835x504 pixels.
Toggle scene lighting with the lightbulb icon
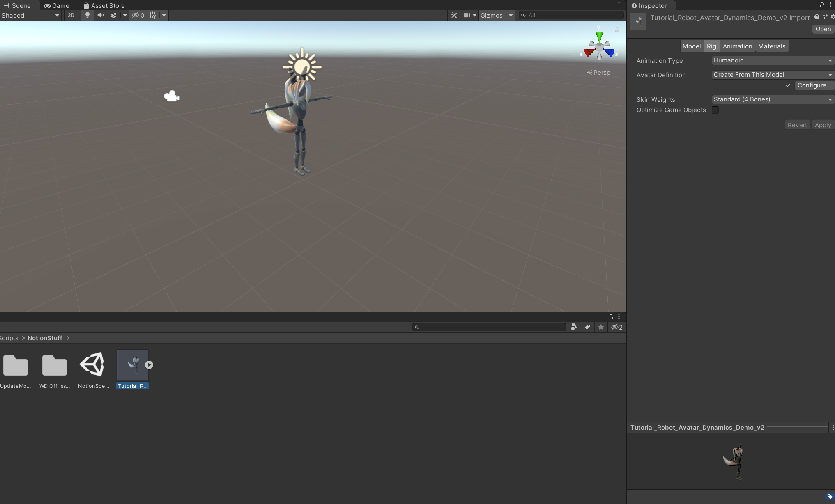coord(87,15)
